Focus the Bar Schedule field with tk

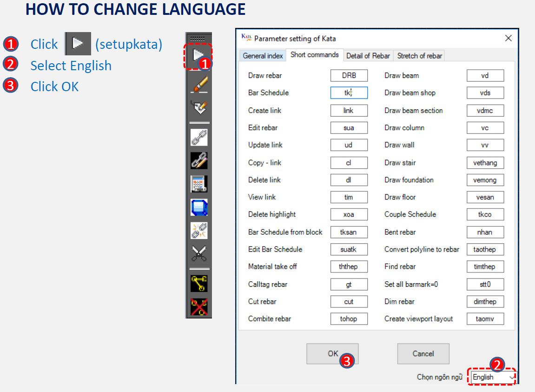349,93
